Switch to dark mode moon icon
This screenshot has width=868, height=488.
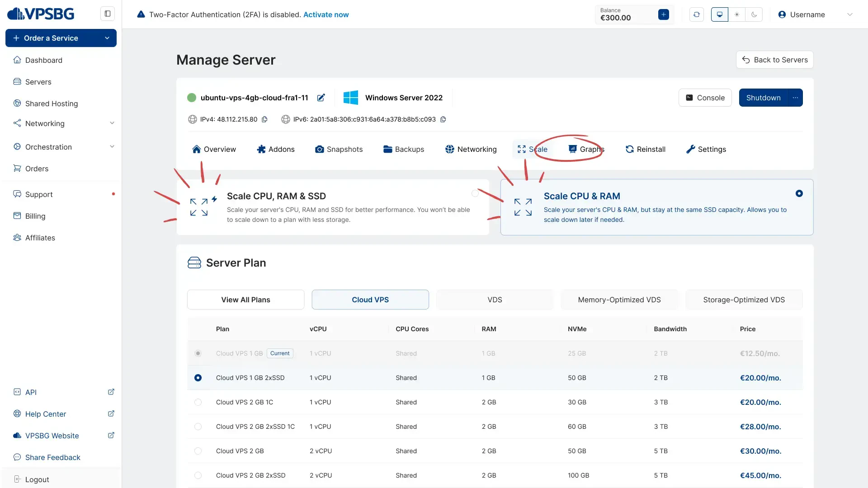pos(754,14)
